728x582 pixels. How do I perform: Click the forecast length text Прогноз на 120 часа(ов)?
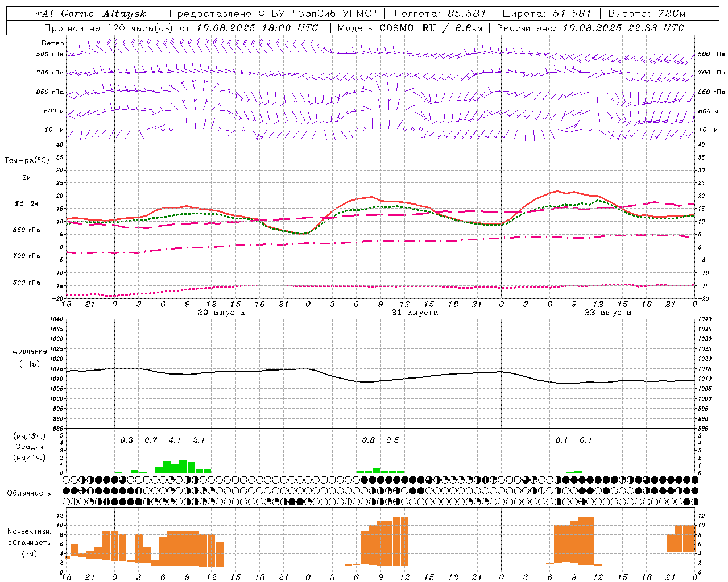(x=109, y=28)
